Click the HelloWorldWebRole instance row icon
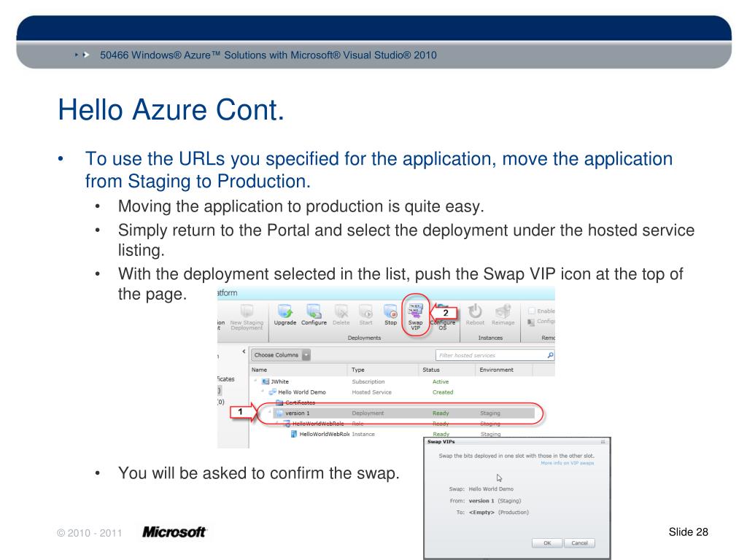The height and width of the screenshot is (560, 747). 294,434
